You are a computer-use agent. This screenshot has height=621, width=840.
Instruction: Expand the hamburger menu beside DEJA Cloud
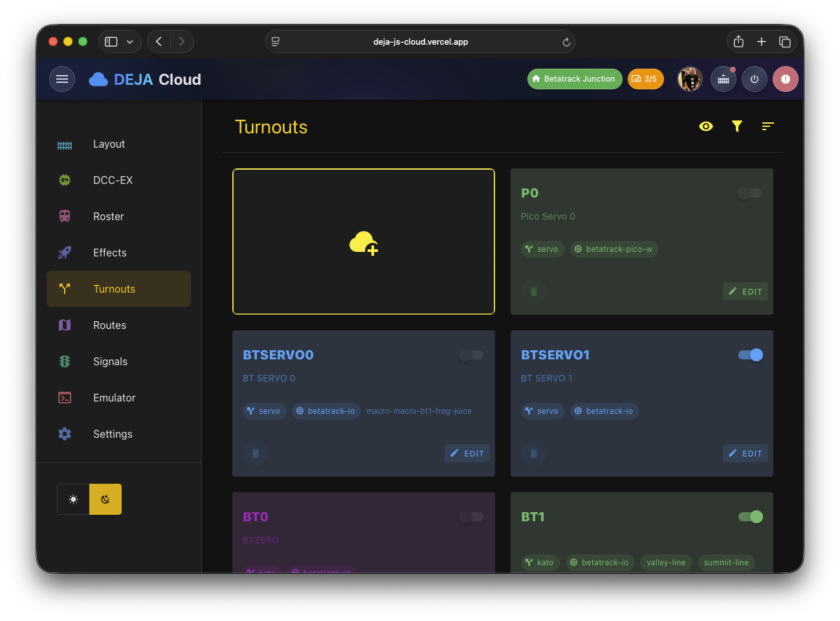click(x=62, y=78)
